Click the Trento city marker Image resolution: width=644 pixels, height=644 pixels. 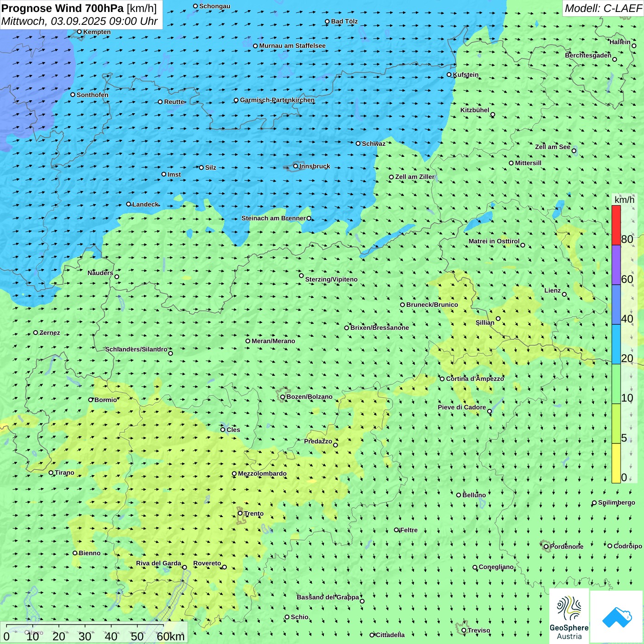coord(240,513)
